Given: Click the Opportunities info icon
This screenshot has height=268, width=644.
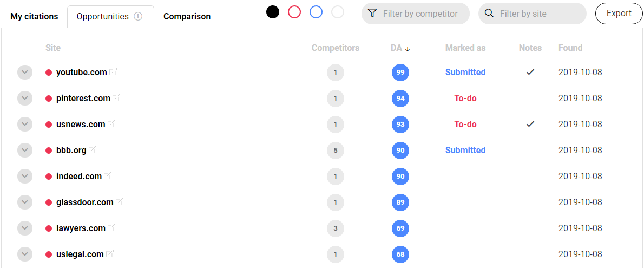Looking at the screenshot, I should tap(138, 16).
